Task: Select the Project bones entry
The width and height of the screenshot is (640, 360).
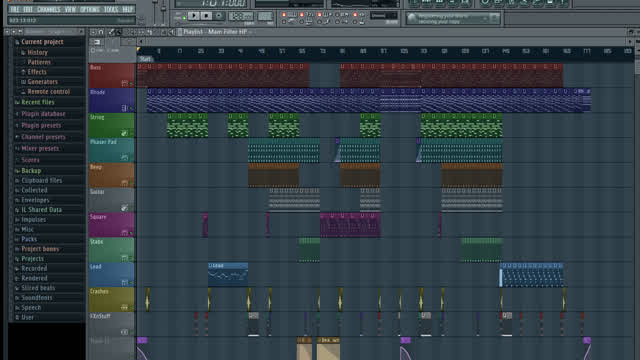Action: pos(40,249)
